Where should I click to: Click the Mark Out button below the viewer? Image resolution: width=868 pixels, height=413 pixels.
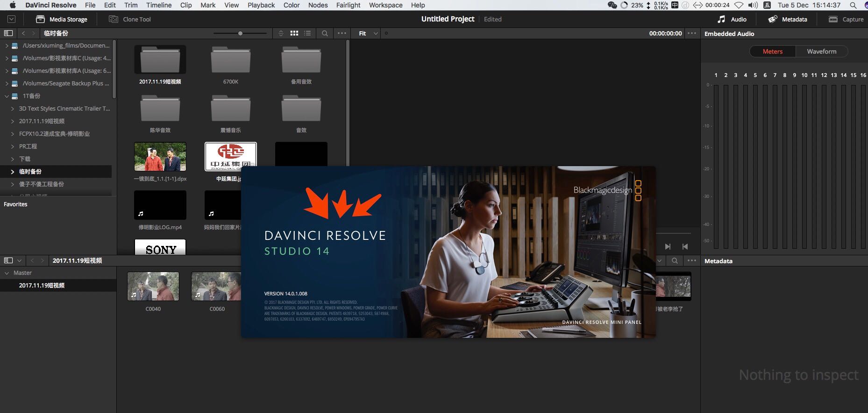pyautogui.click(x=685, y=246)
